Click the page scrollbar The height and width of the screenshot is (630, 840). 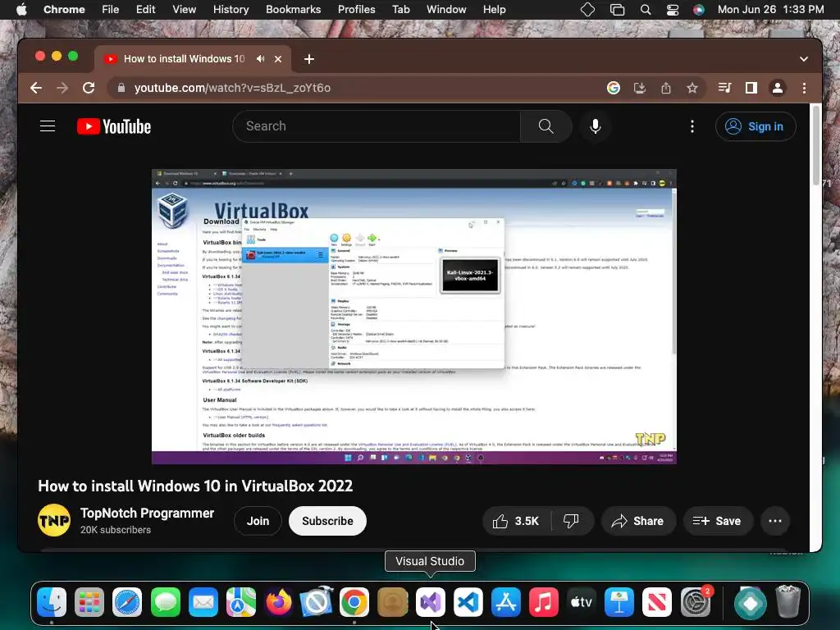[x=816, y=146]
